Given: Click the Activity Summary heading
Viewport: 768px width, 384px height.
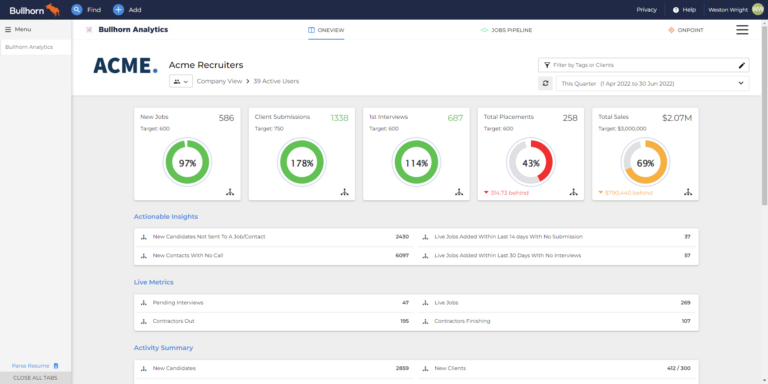Looking at the screenshot, I should coord(163,348).
